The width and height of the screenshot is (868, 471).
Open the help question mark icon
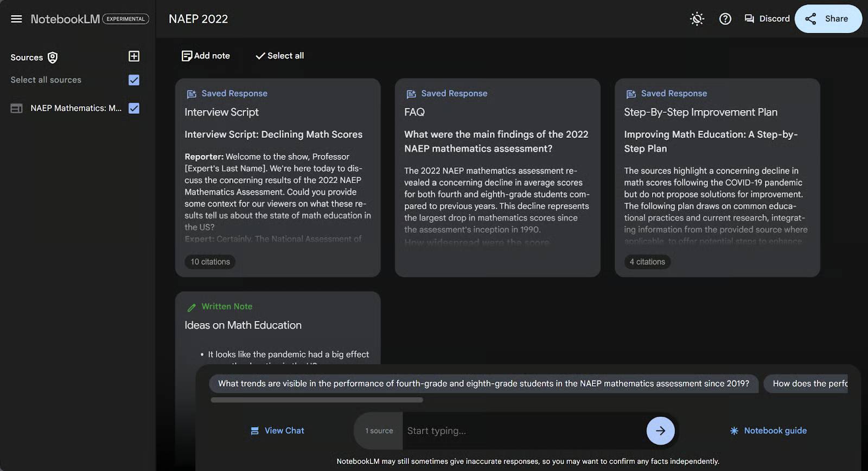coord(725,19)
